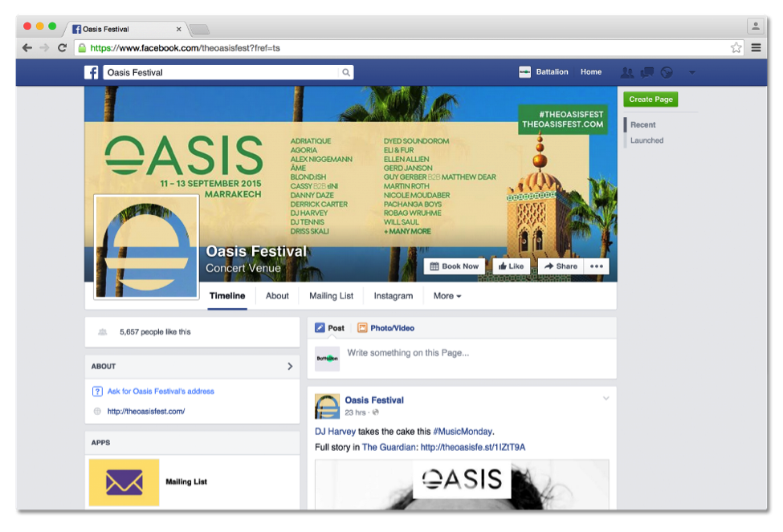Open the Oasis Festival profile picture

[x=145, y=246]
